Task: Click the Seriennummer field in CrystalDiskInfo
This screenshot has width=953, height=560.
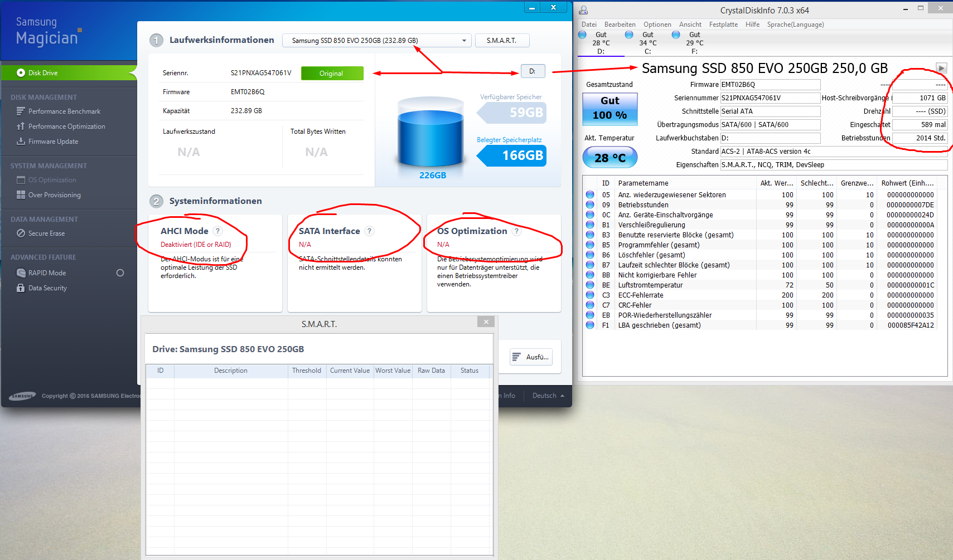Action: 770,98
